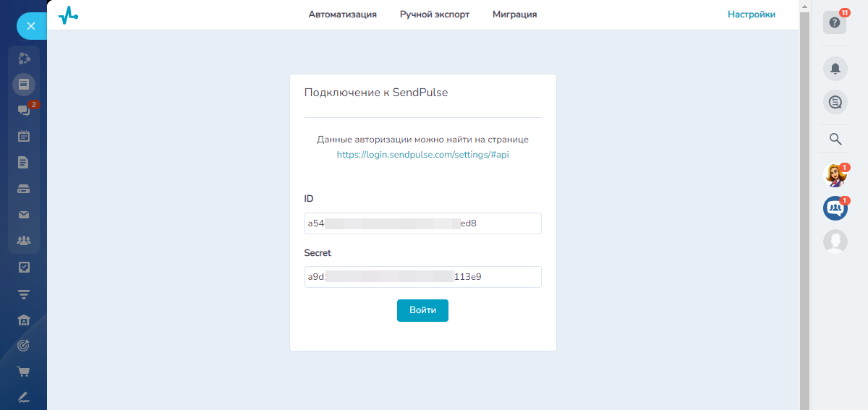Focus the ID input field

coord(422,223)
